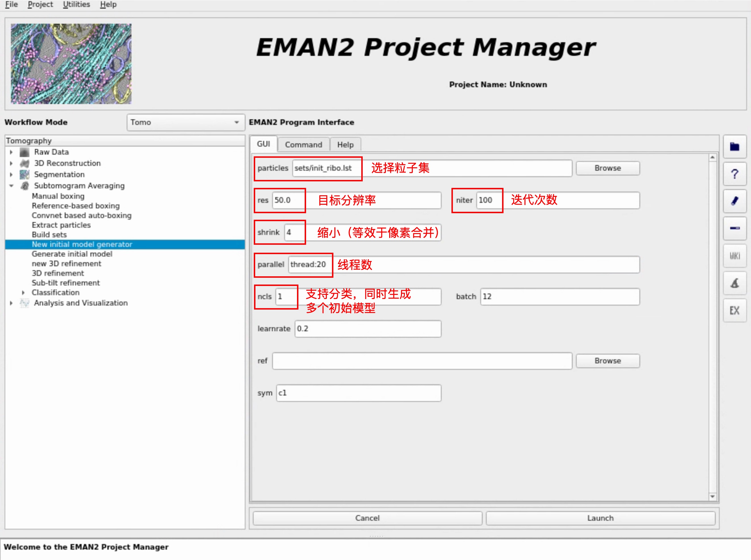Image resolution: width=751 pixels, height=560 pixels.
Task: Expand the Raw Data node arrow
Action: click(11, 152)
